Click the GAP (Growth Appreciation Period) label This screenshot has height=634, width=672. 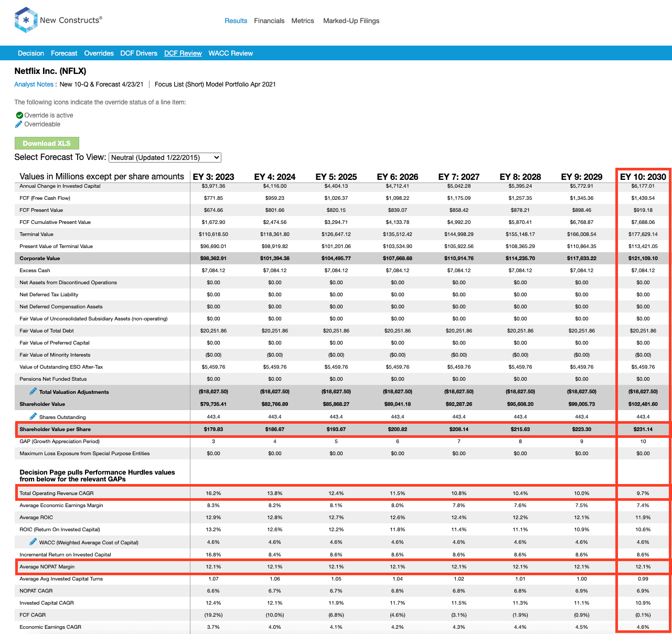(x=59, y=442)
